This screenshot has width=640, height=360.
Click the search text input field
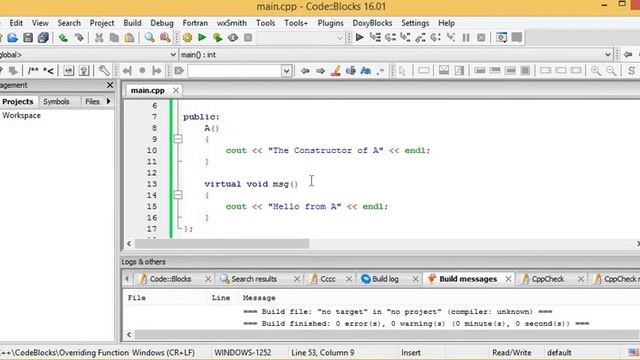click(x=235, y=71)
